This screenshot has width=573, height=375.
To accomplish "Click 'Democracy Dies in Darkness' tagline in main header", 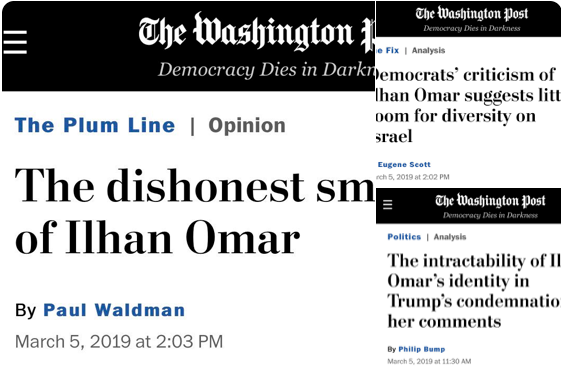I will (x=266, y=69).
